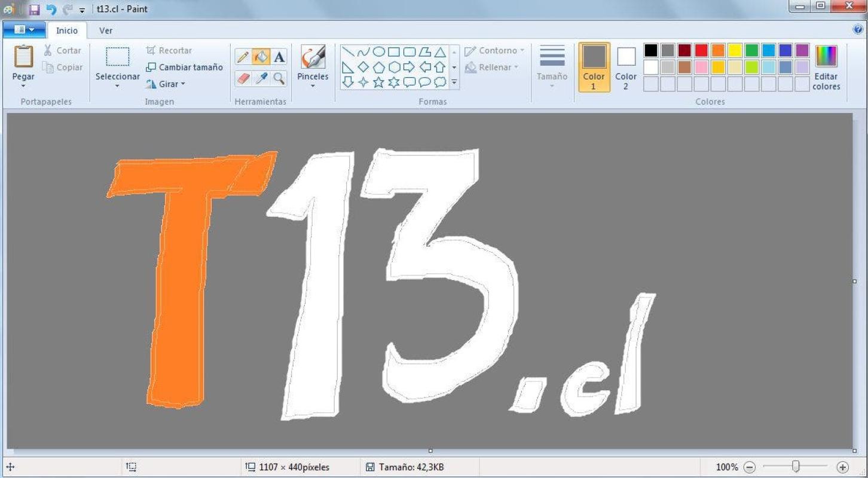
Task: Click Cambiar tamaño button
Action: tap(185, 68)
